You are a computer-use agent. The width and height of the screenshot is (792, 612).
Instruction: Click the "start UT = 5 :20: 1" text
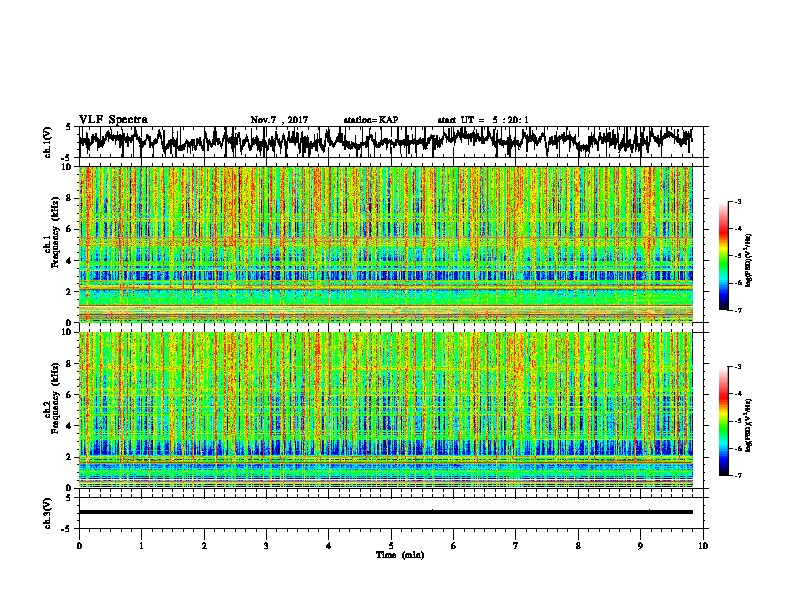483,120
